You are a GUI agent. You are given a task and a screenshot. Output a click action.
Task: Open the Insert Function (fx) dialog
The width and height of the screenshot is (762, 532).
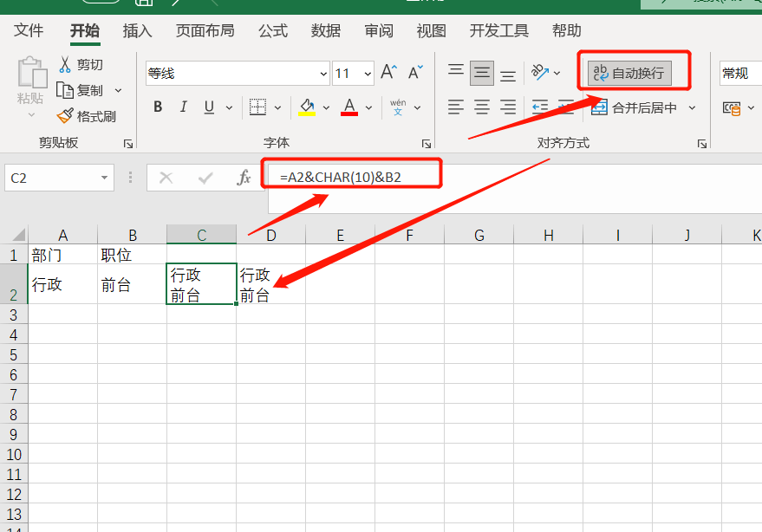[x=243, y=177]
